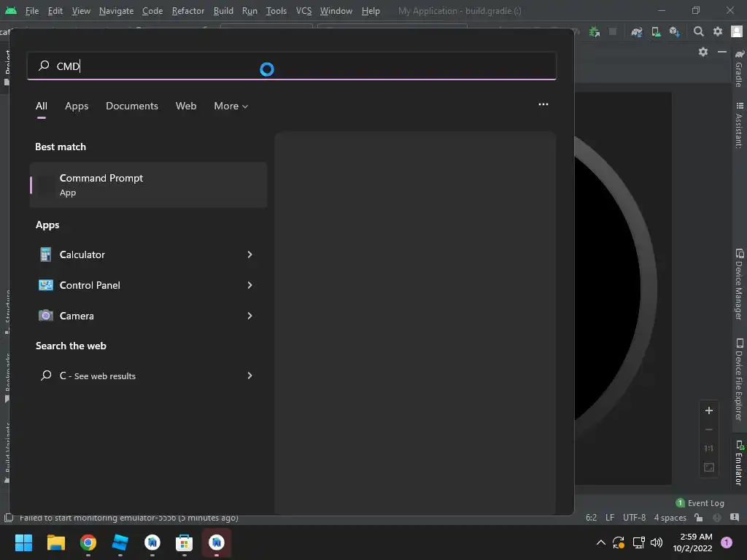Hide the emulator tool window

click(722, 52)
